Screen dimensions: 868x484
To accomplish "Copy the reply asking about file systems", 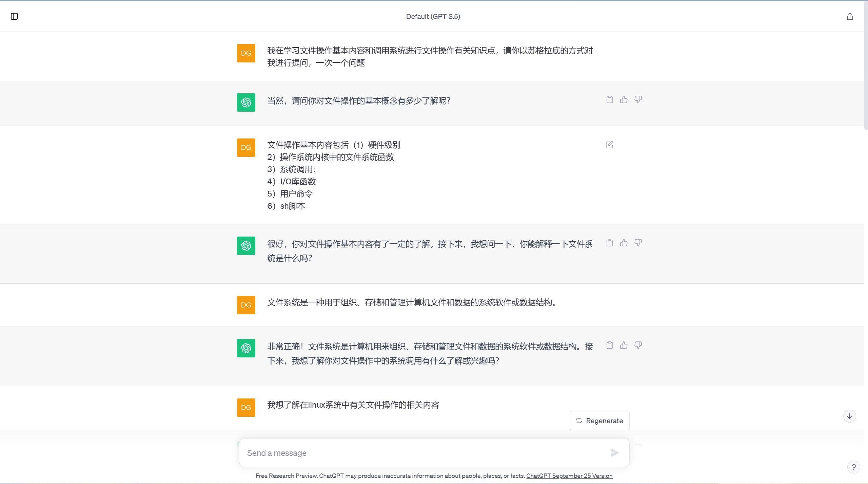I will point(609,243).
